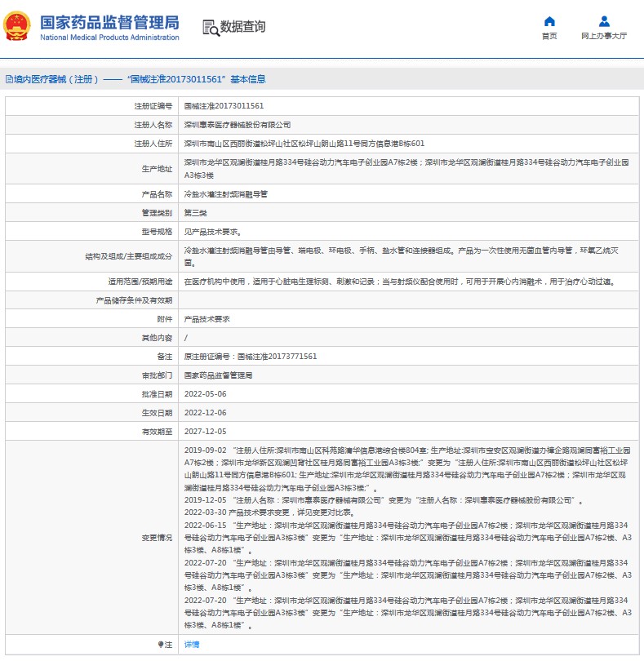Image resolution: width=644 pixels, height=661 pixels.
Task: Select the 注册人住所 row label
Action: [x=153, y=144]
